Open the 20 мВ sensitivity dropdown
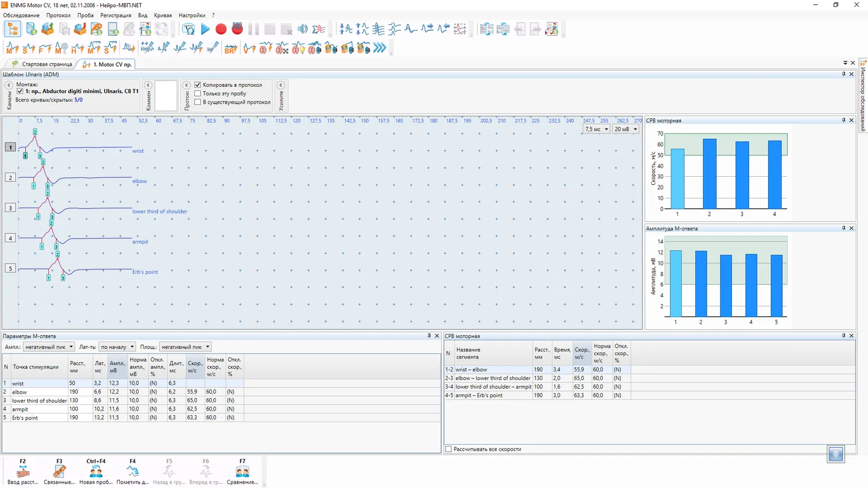This screenshot has width=868, height=488. click(626, 129)
